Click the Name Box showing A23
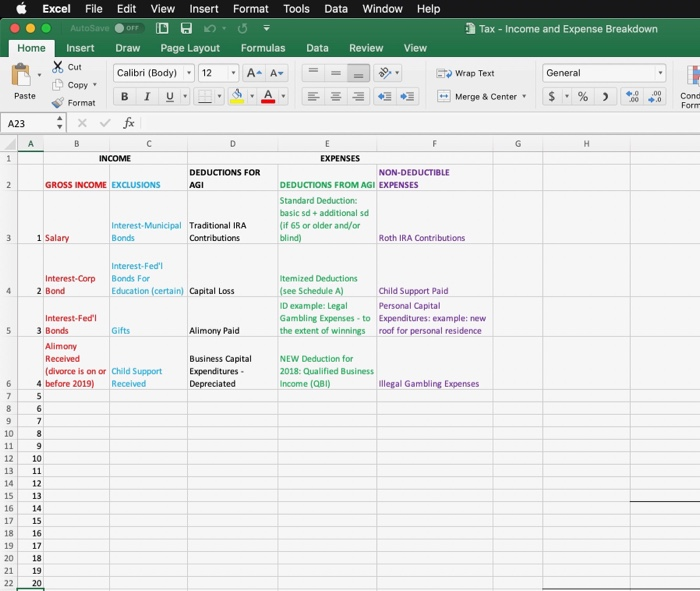Viewport: 700px width, 591px height. pyautogui.click(x=33, y=123)
